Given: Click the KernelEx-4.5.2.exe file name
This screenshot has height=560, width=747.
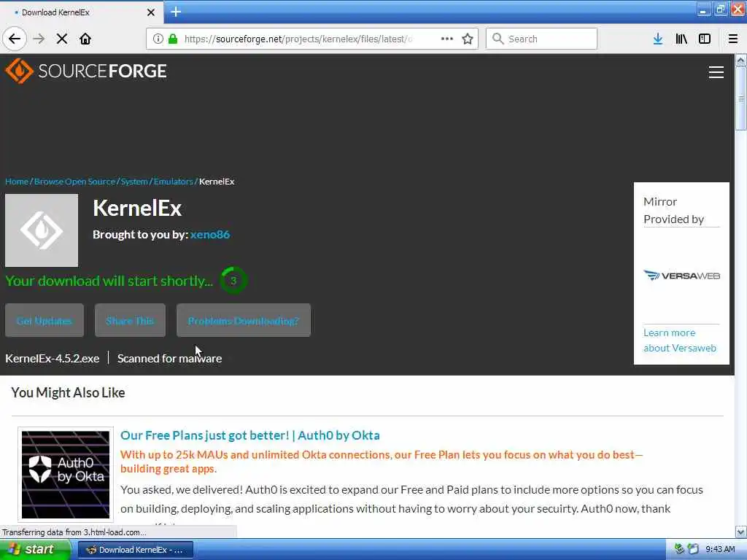Looking at the screenshot, I should tap(53, 359).
